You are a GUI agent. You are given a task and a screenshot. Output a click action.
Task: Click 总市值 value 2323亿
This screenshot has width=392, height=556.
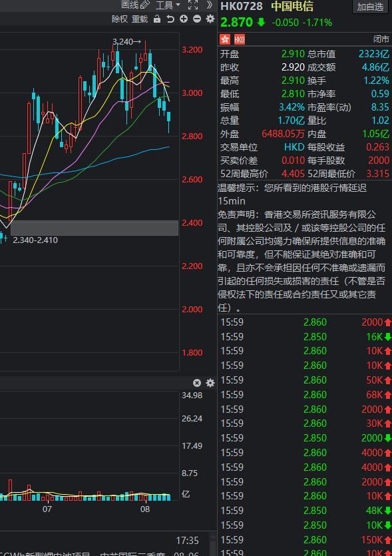click(x=374, y=54)
